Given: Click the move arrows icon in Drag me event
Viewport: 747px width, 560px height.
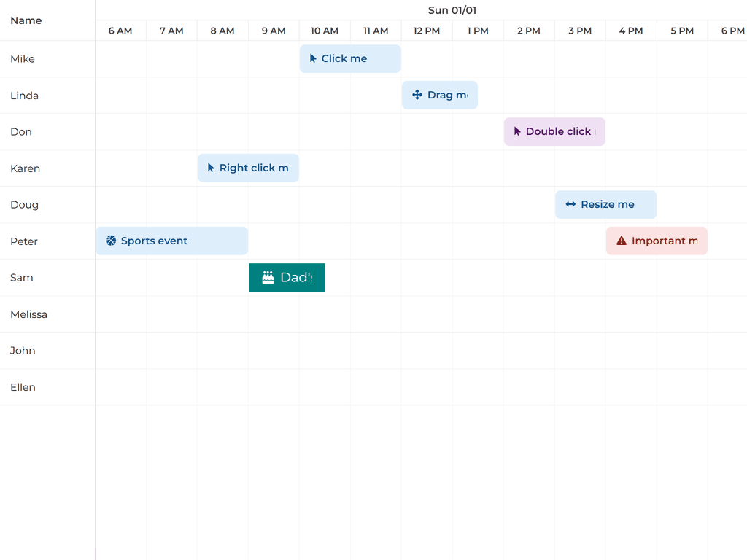Looking at the screenshot, I should pos(417,95).
